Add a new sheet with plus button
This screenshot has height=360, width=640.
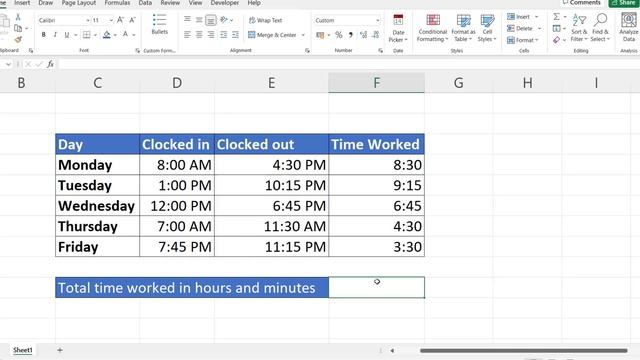60,350
